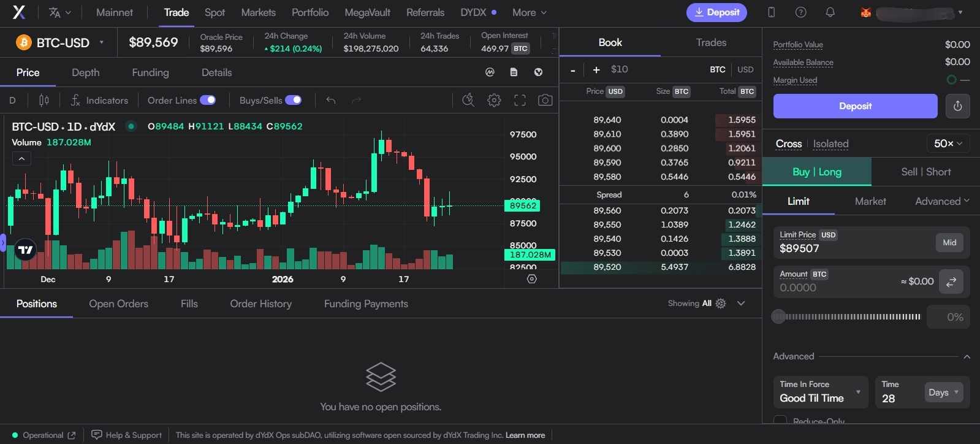The image size is (980, 444).
Task: Disable the Buys/Sells toggle
Action: 294,100
